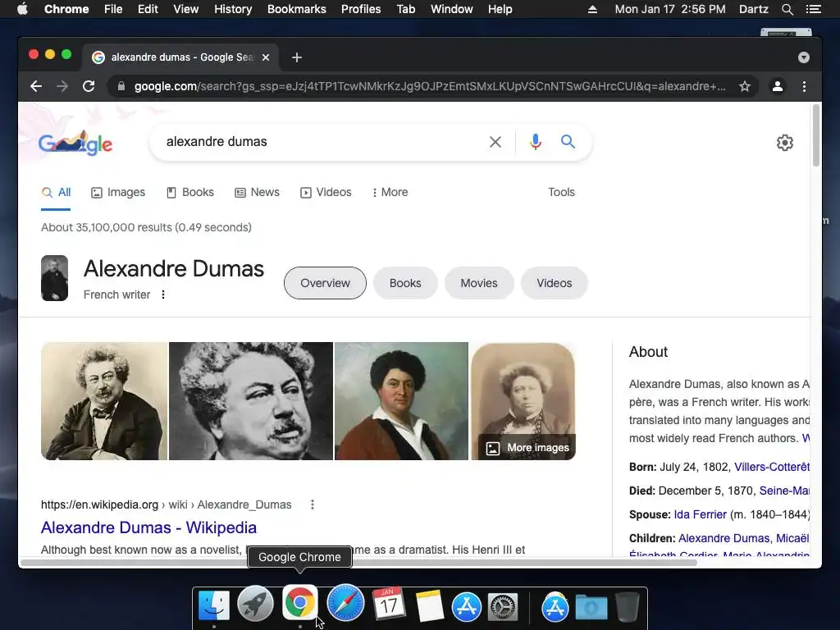Viewport: 840px width, 630px height.
Task: Open the App Store icon beside Notes
Action: tap(467, 607)
